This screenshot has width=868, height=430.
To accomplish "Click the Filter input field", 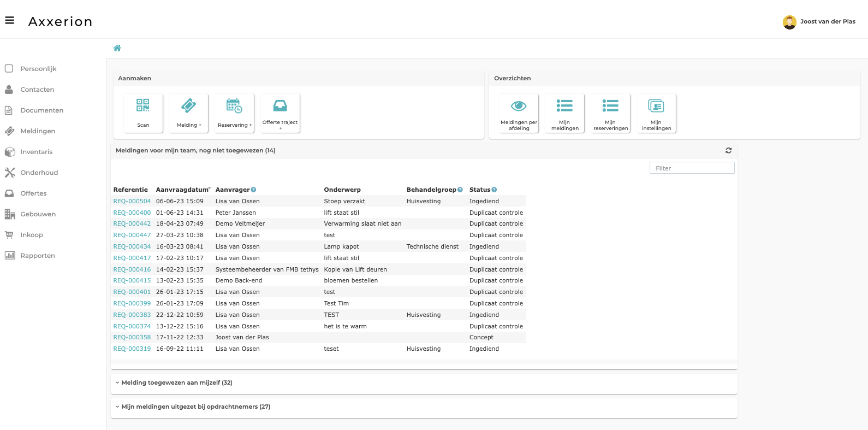I will pyautogui.click(x=692, y=168).
